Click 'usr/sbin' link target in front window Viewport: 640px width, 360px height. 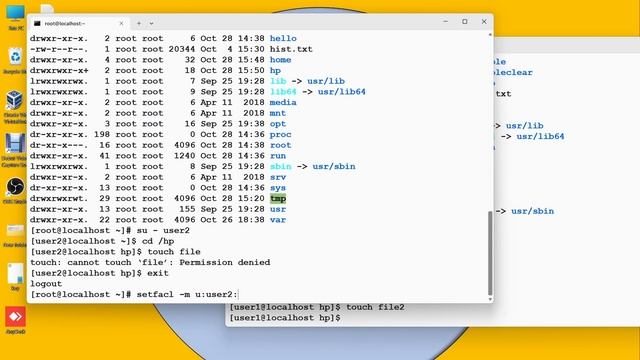tap(334, 166)
